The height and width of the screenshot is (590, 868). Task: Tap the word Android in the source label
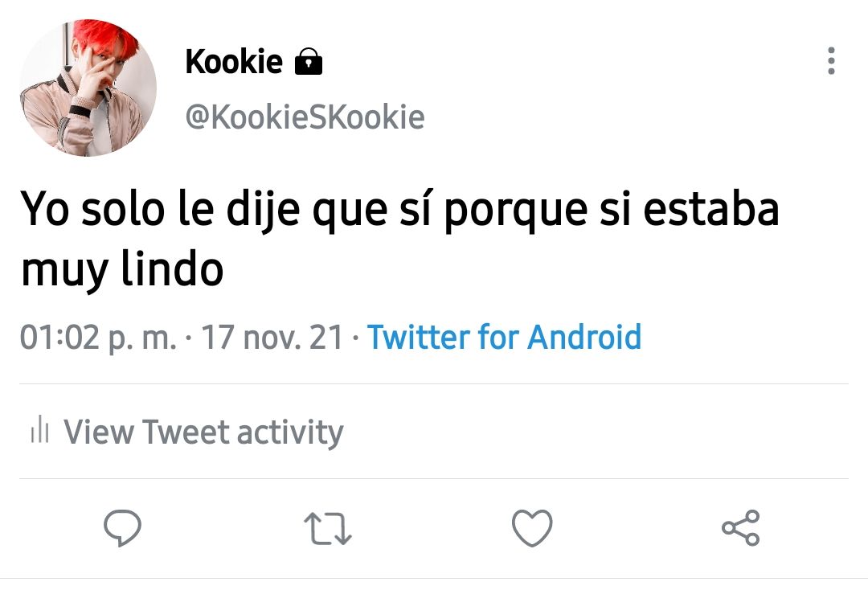(x=584, y=337)
